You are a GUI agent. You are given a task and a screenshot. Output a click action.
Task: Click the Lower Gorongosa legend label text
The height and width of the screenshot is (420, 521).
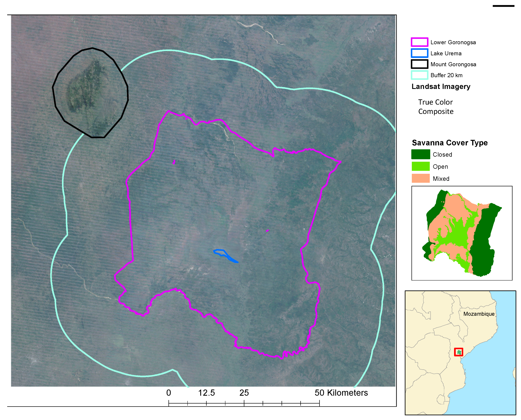(453, 42)
